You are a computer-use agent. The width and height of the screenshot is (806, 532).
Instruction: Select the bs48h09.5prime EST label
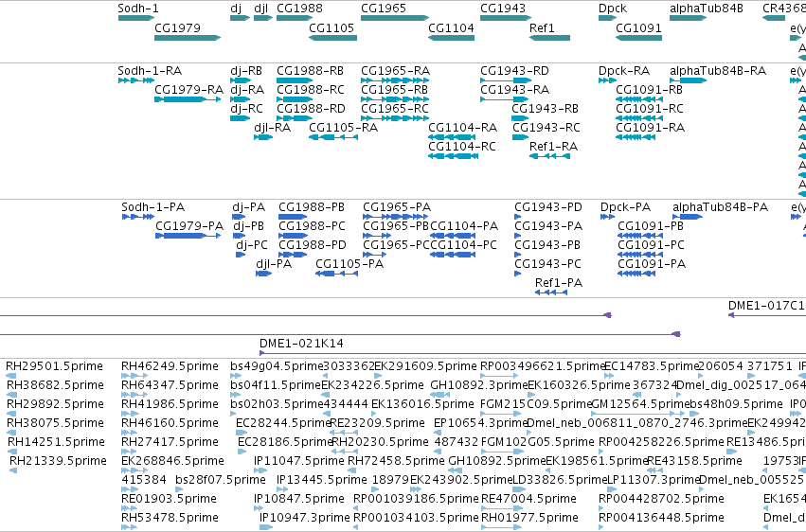tap(736, 404)
